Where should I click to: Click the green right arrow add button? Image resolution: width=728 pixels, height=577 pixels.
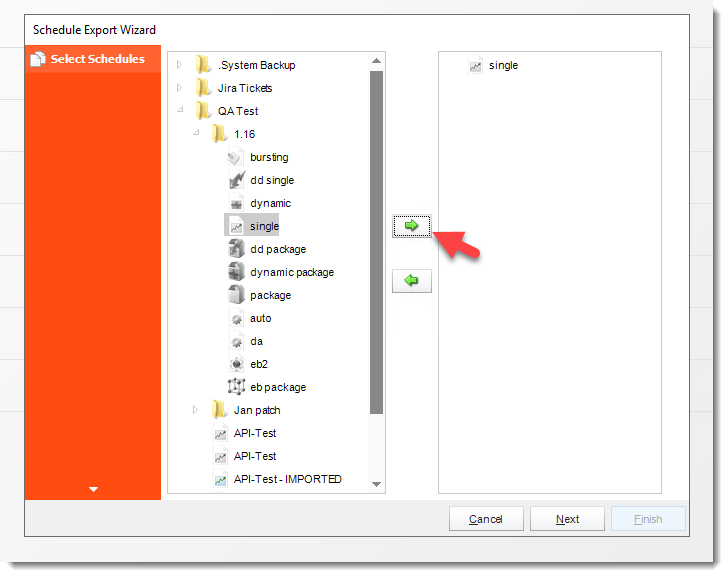pos(411,226)
